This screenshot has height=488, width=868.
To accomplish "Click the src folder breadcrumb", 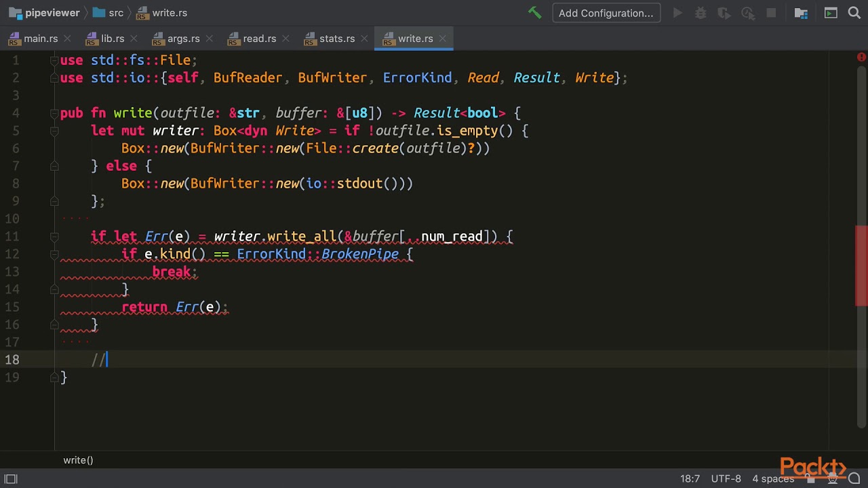I will 108,13.
